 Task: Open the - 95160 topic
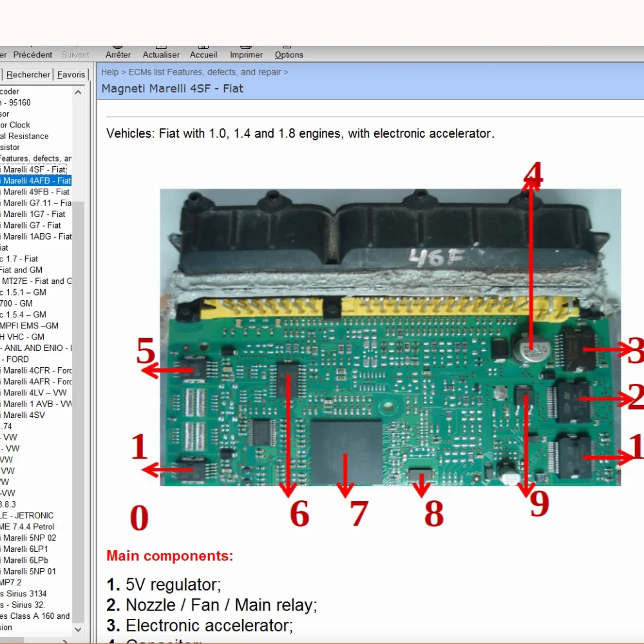[x=15, y=102]
